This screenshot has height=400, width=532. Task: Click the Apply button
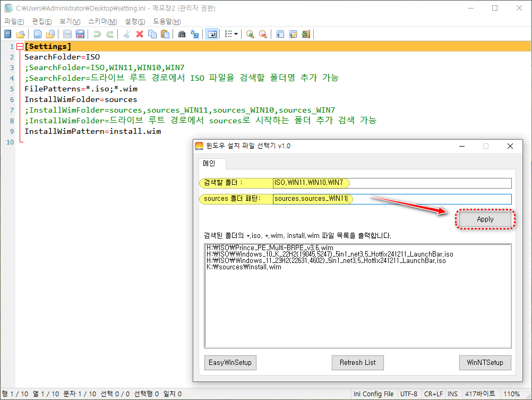tap(485, 219)
